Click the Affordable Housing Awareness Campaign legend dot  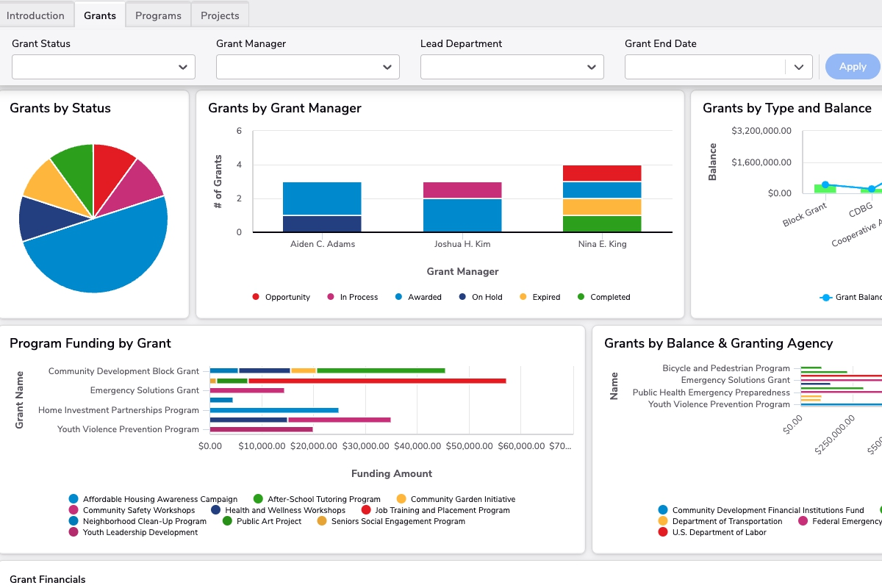pos(73,499)
